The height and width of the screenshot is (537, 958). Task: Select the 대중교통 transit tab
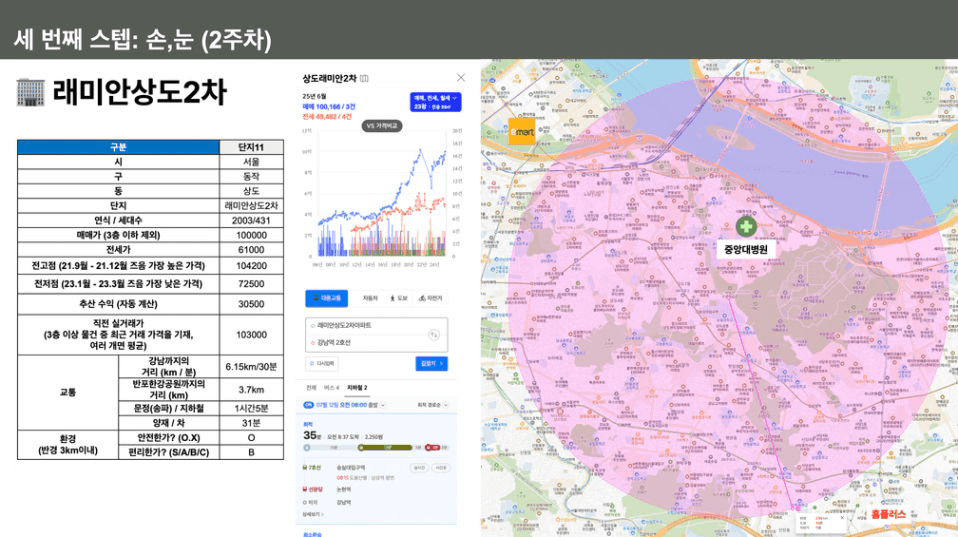coord(327,298)
